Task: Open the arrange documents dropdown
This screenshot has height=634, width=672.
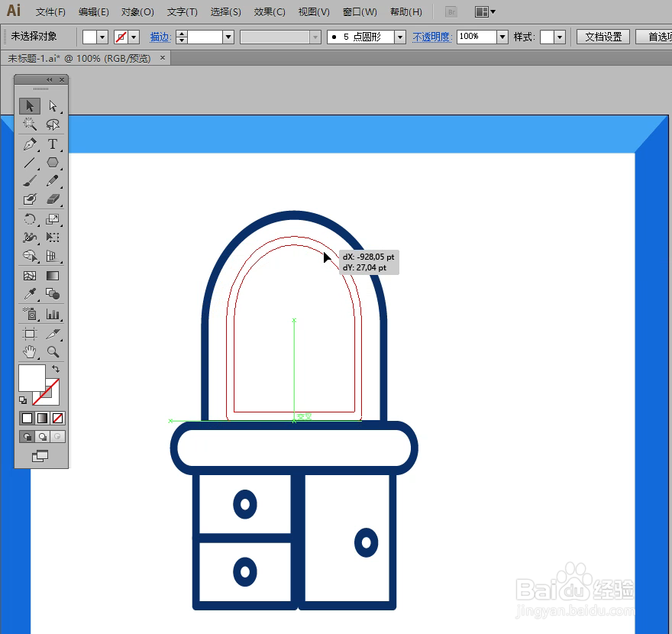Action: (485, 12)
